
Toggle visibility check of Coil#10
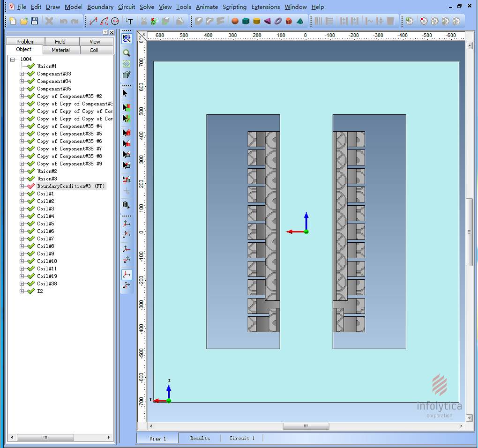pos(31,261)
